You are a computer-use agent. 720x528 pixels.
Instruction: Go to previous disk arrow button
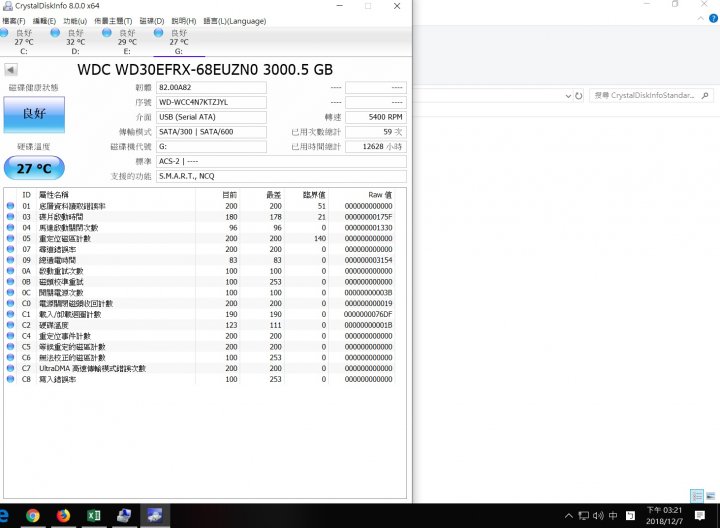[x=11, y=70]
